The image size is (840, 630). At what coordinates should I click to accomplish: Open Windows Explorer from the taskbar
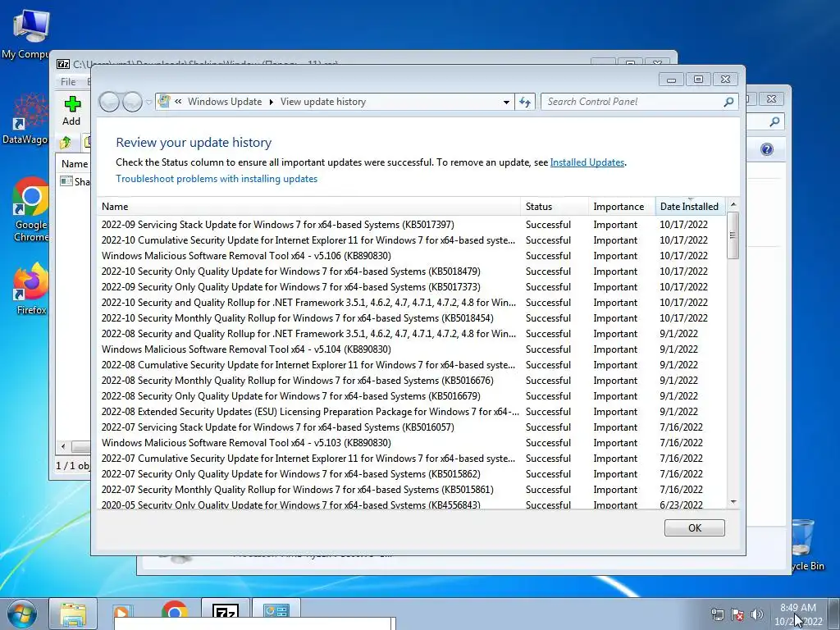click(73, 614)
